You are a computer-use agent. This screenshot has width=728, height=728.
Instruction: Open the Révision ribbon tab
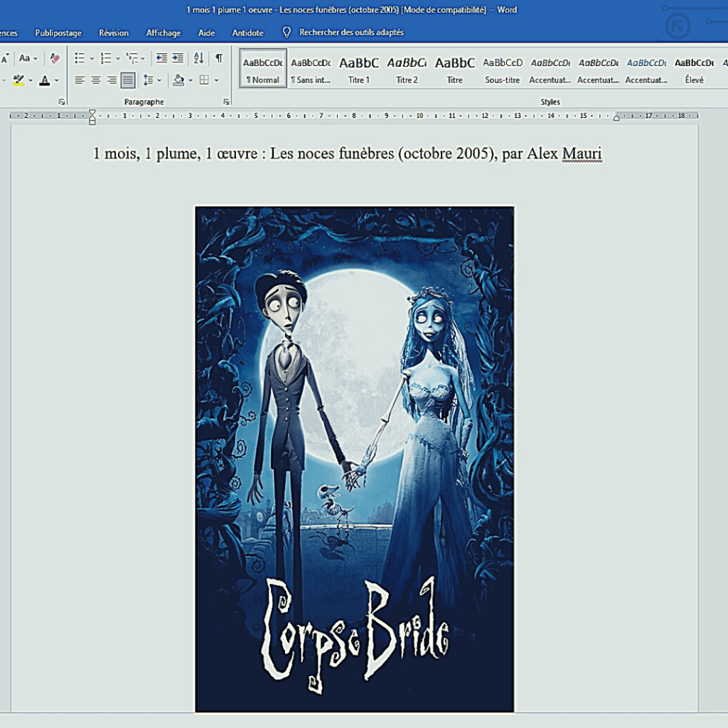114,33
